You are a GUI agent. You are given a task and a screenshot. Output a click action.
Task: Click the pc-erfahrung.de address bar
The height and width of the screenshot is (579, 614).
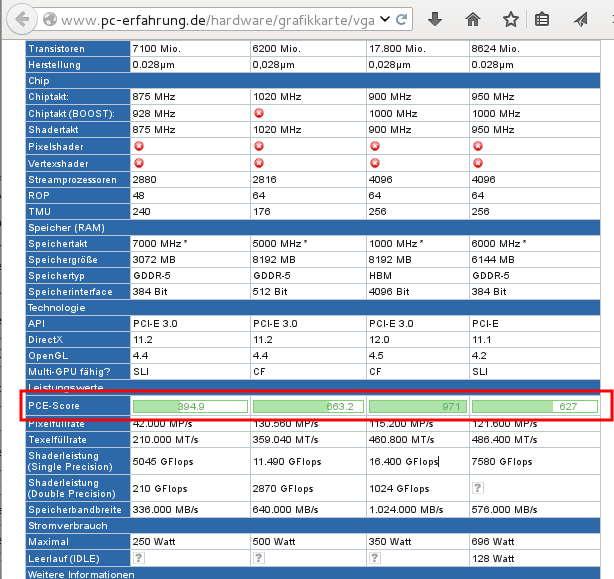217,20
